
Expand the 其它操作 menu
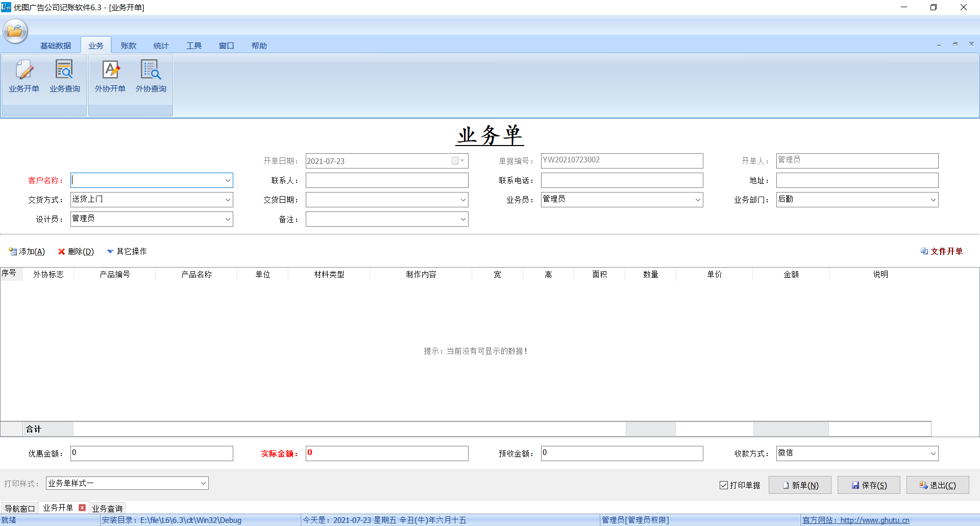[127, 251]
